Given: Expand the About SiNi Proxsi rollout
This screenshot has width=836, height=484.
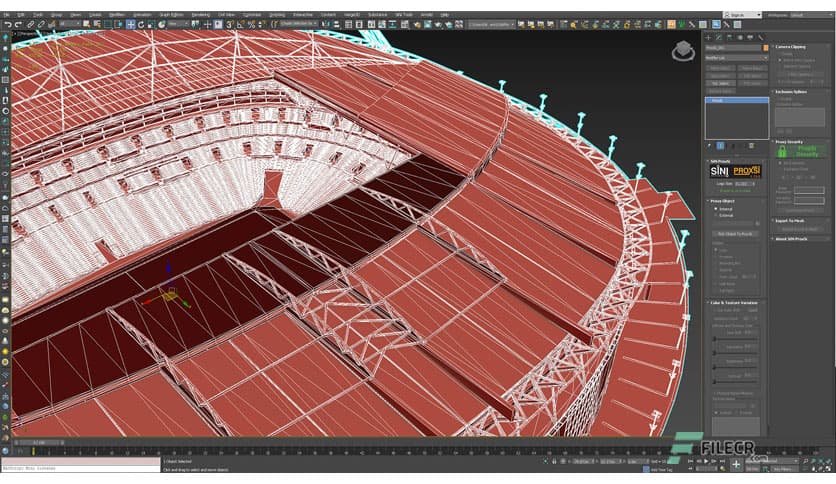Looking at the screenshot, I should [791, 239].
